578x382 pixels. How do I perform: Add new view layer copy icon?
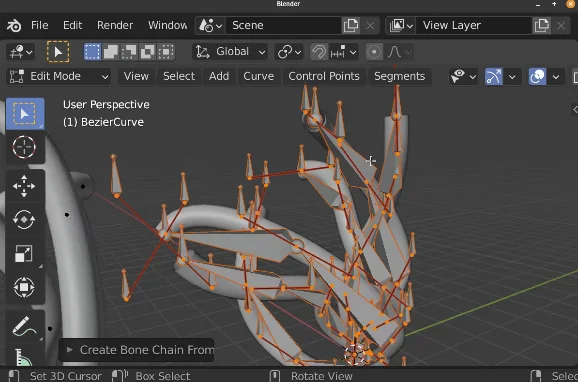pos(542,25)
